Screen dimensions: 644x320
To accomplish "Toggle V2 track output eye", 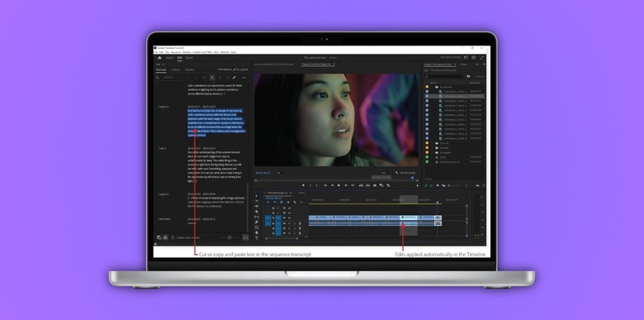I will click(289, 213).
